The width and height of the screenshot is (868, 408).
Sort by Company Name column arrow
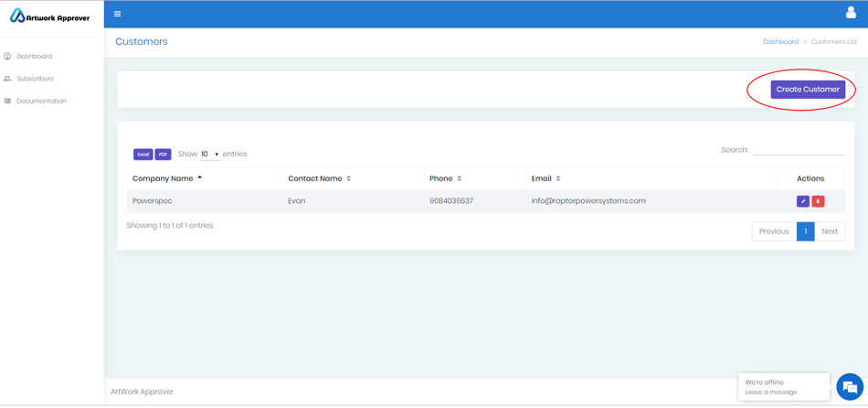[199, 178]
